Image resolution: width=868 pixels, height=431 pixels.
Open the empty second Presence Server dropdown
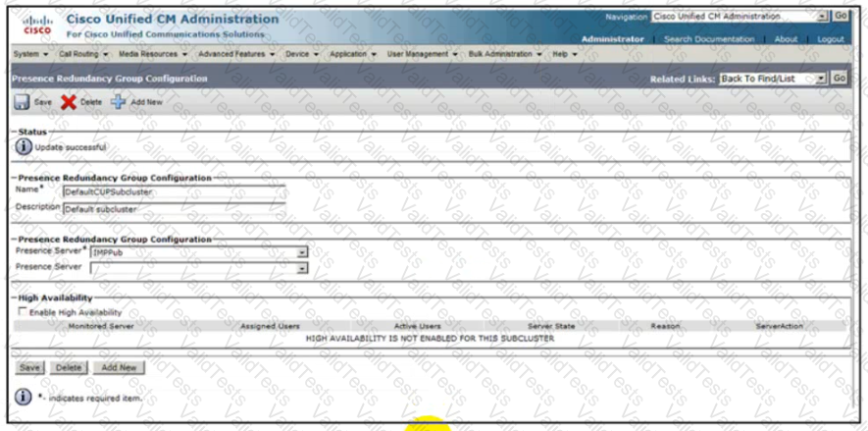[199, 268]
